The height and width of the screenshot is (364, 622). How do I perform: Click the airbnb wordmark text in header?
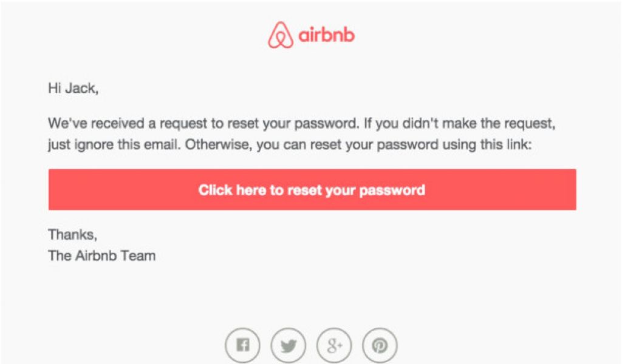(x=326, y=35)
